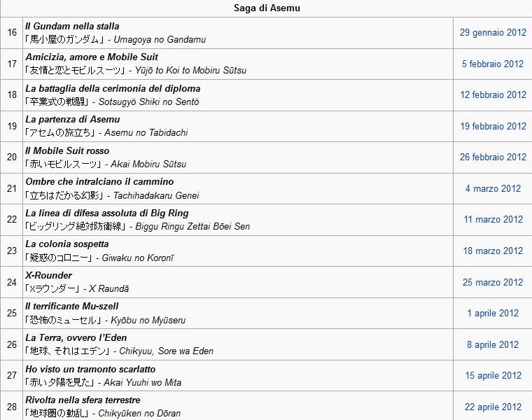Open the 15 aprile 2012 link

pos(493,376)
